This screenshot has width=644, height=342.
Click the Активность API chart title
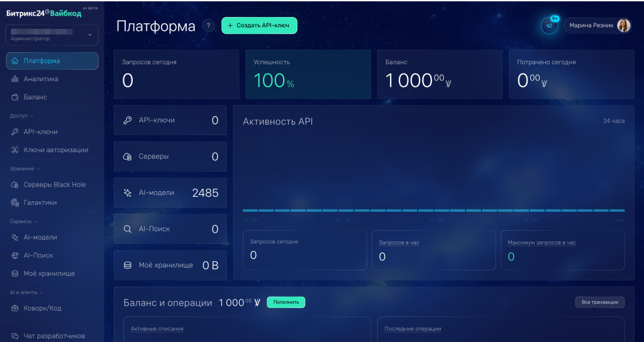coord(277,121)
